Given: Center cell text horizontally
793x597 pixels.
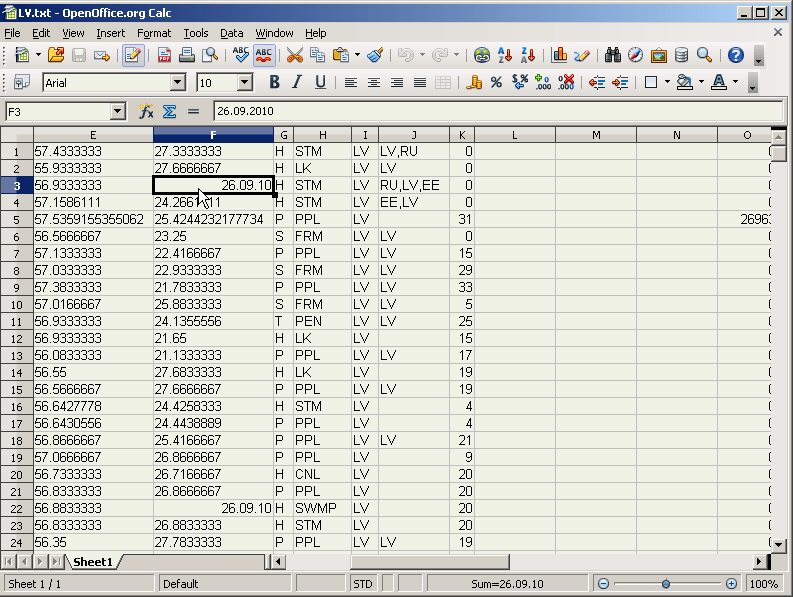Looking at the screenshot, I should tap(374, 82).
